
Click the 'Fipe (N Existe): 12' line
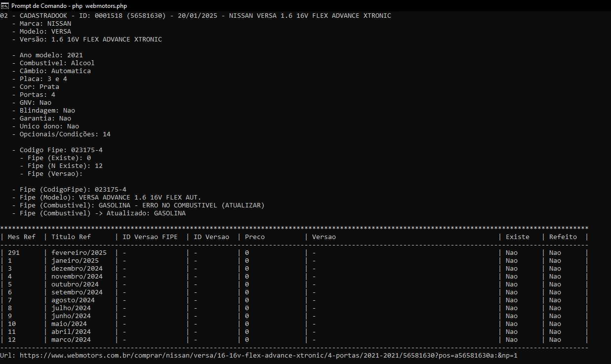pyautogui.click(x=61, y=166)
